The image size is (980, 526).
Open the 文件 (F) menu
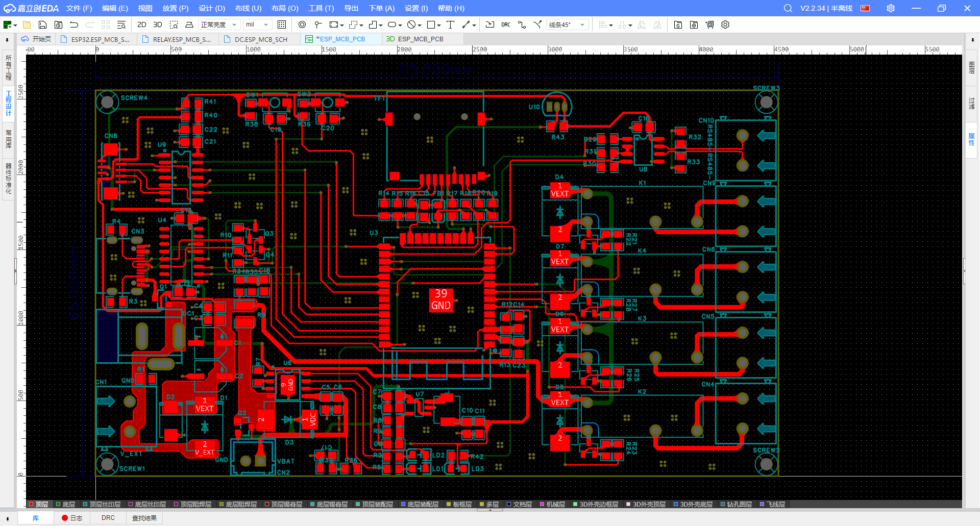[79, 8]
